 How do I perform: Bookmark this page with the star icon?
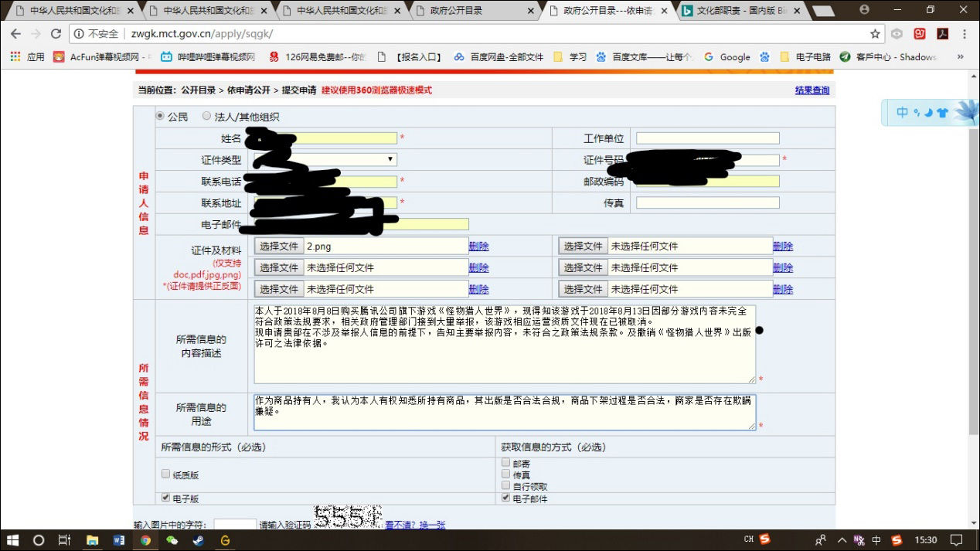(875, 34)
